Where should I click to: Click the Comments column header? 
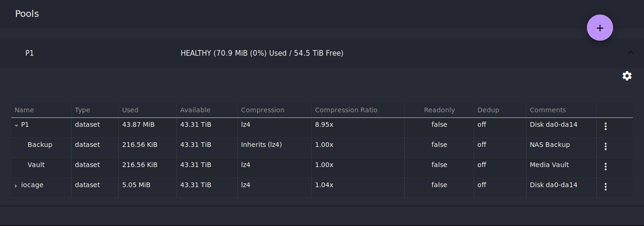548,110
